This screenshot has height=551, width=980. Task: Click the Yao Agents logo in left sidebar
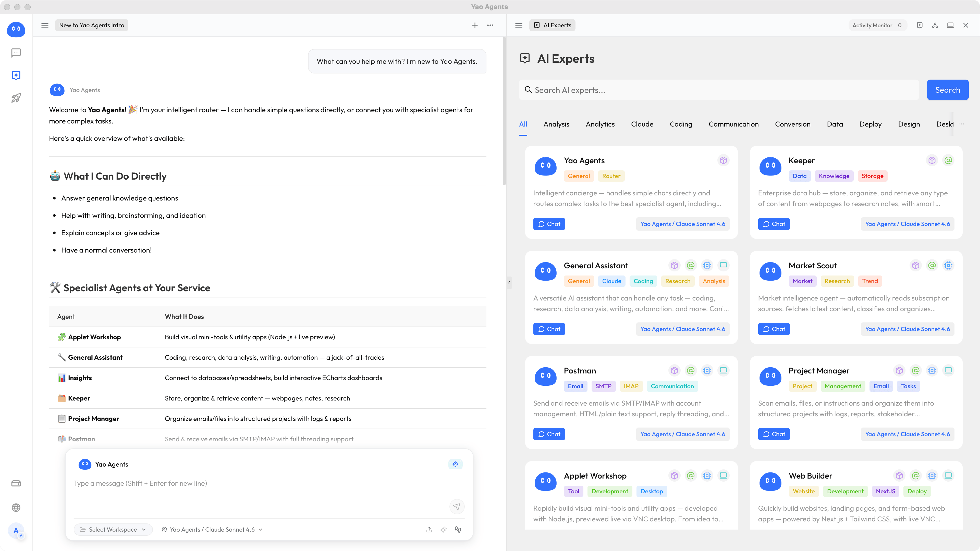[x=16, y=29]
